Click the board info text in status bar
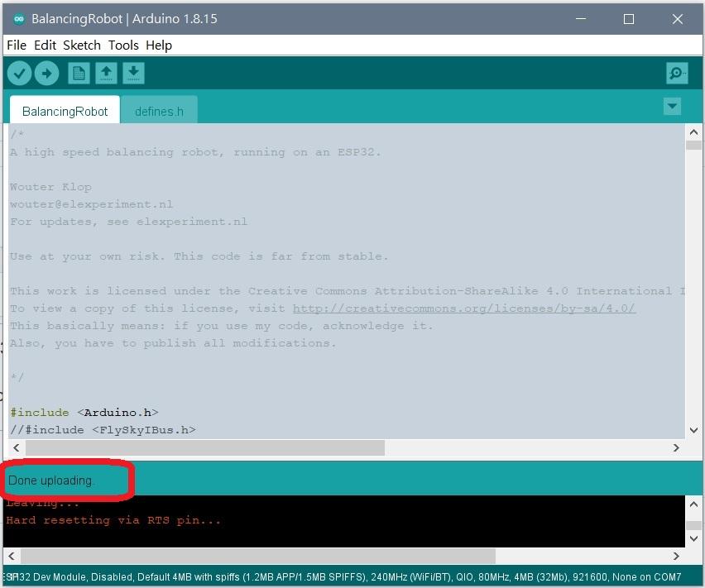Image resolution: width=705 pixels, height=588 pixels. click(344, 576)
